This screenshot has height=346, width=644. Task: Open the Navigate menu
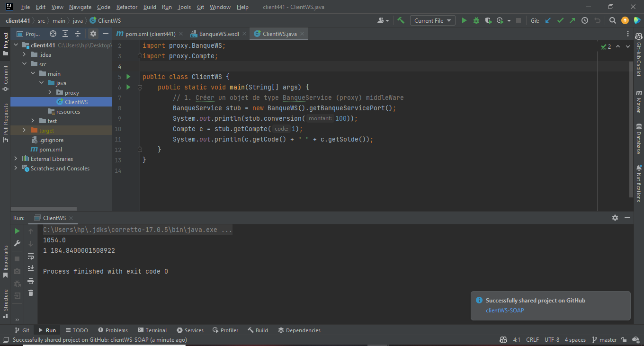tap(80, 7)
